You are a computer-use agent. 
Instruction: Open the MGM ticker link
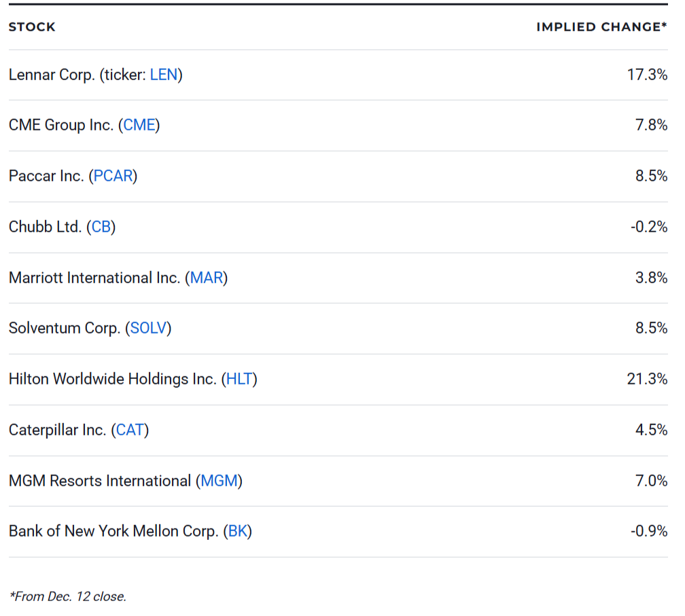click(x=219, y=481)
